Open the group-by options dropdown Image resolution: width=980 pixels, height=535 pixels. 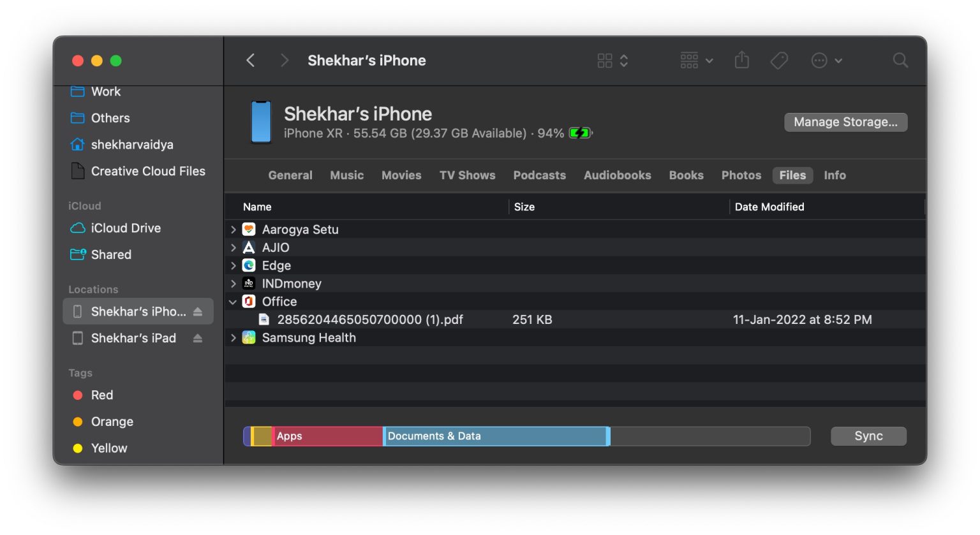point(696,61)
